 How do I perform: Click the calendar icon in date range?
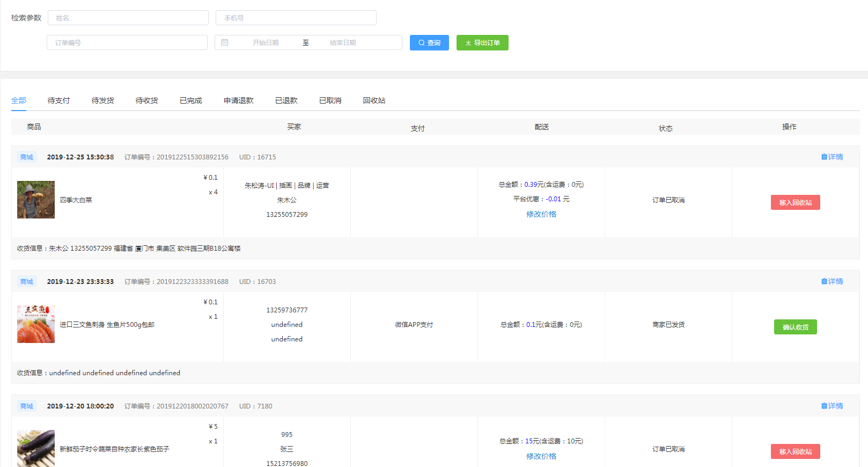tap(225, 42)
